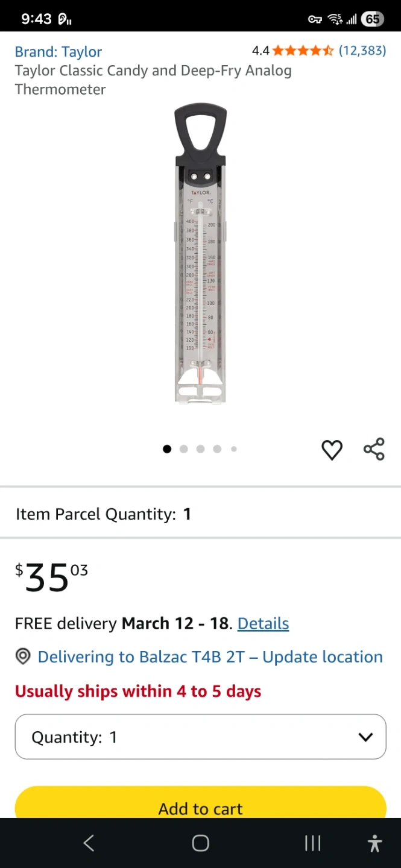Tap Delivering to Balzac Update location
The height and width of the screenshot is (868, 401).
210,656
